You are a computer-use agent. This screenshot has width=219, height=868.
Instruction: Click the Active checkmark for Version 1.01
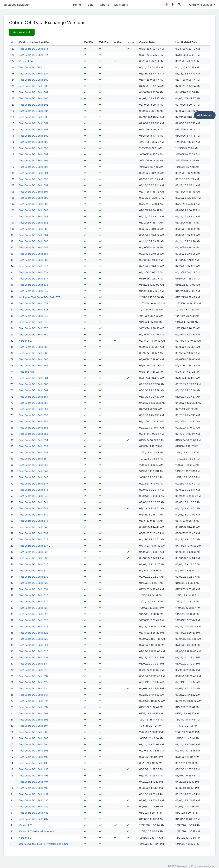[115, 838]
